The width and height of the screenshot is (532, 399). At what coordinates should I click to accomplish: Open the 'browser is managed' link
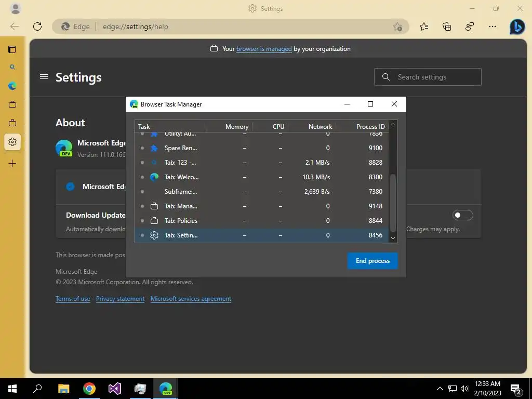click(264, 49)
